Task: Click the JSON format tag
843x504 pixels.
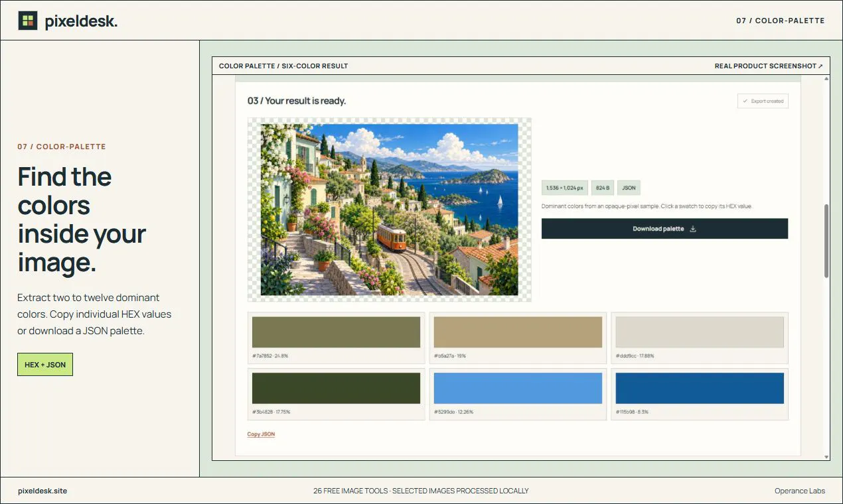Action: [x=629, y=188]
